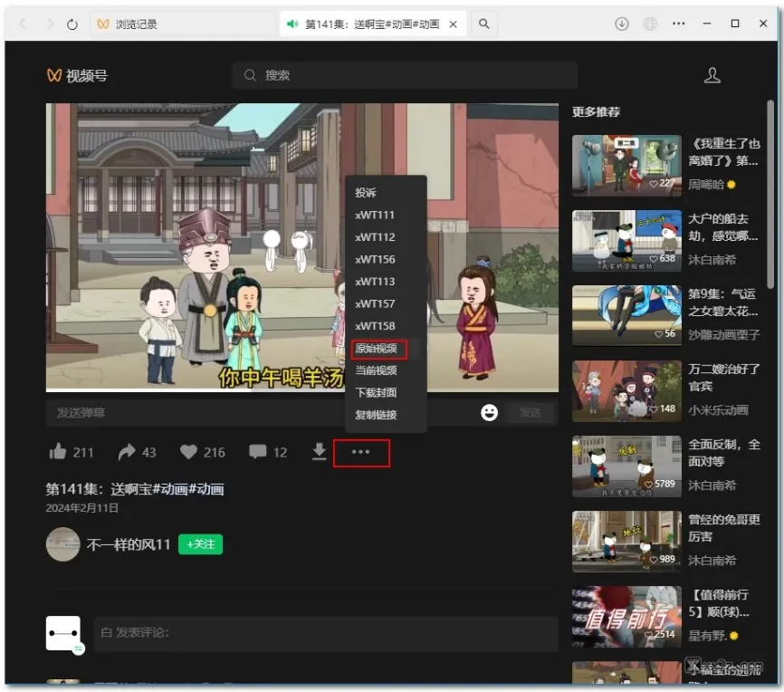The image size is (784, 692).
Task: Open thumbnail of 大户的船去劫
Action: [x=626, y=241]
